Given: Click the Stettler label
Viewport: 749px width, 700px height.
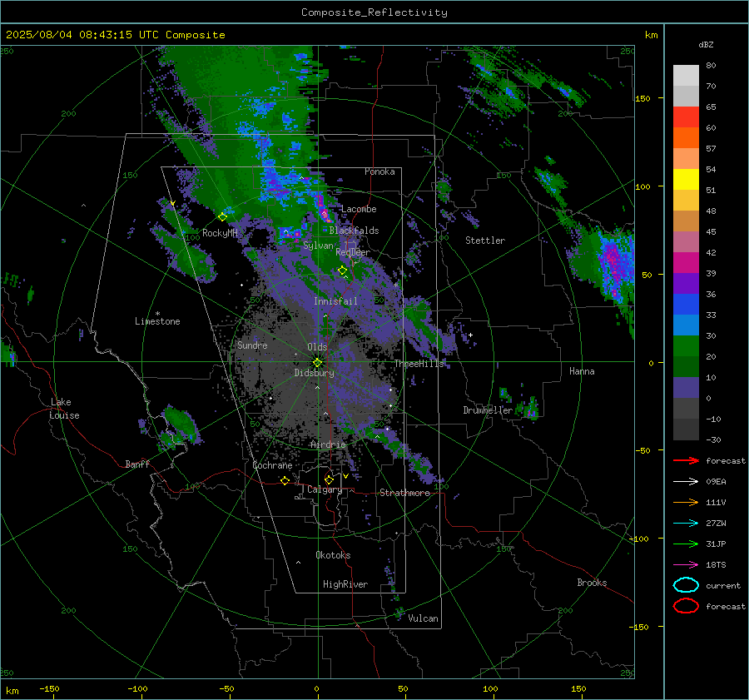Looking at the screenshot, I should point(485,241).
